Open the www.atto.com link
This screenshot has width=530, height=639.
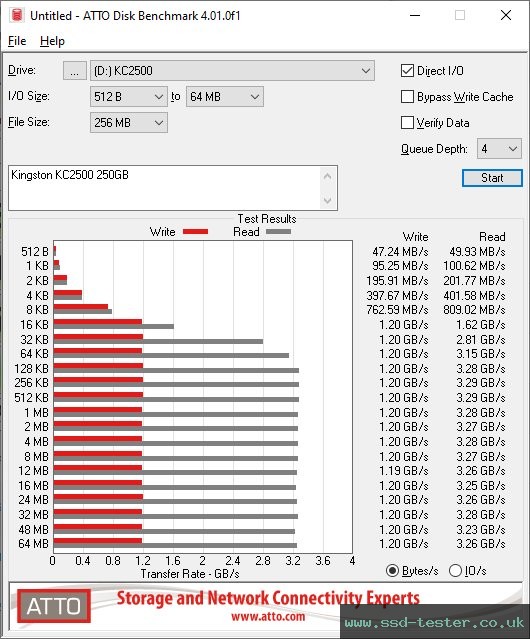click(268, 617)
